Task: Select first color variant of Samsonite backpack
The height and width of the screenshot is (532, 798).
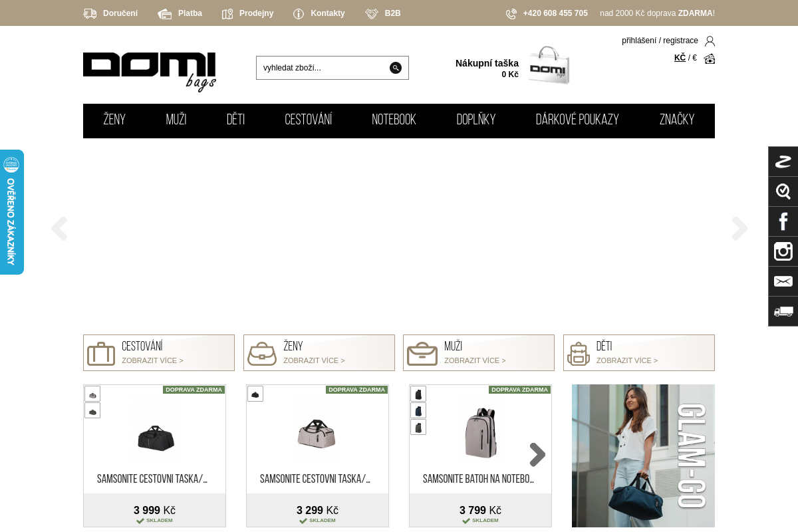Action: tap(418, 394)
